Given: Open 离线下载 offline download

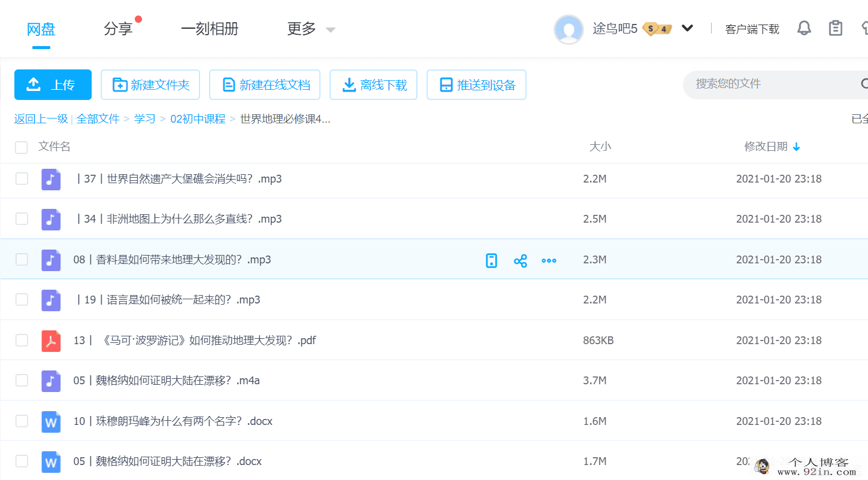Looking at the screenshot, I should pyautogui.click(x=373, y=84).
